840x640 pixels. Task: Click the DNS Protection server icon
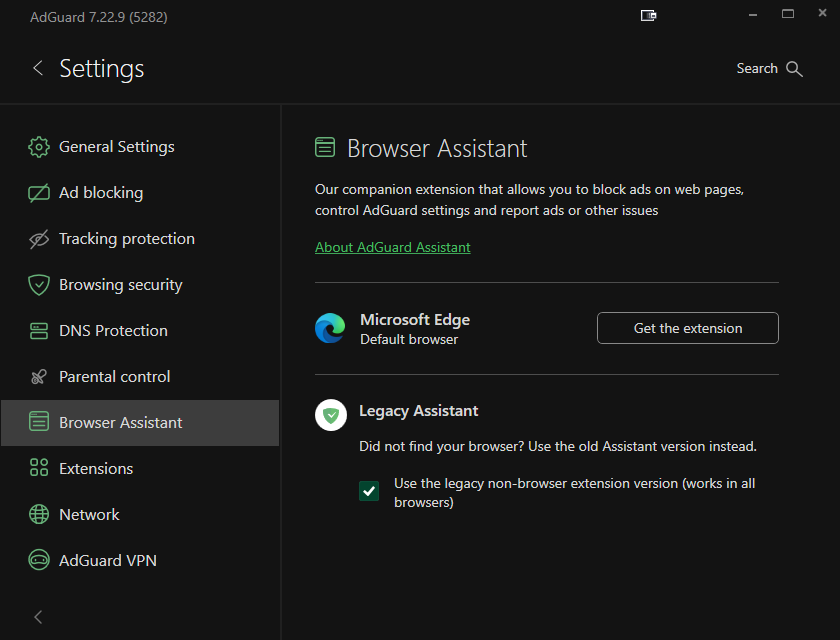pyautogui.click(x=39, y=331)
